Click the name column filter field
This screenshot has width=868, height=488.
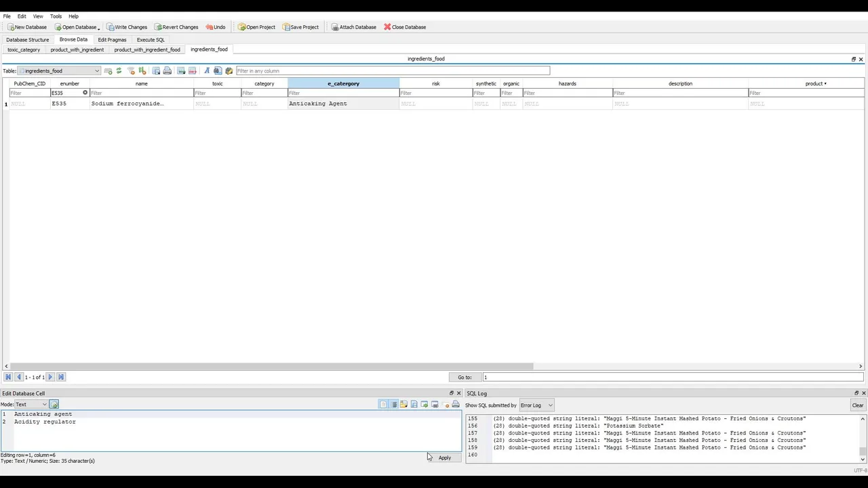point(142,93)
